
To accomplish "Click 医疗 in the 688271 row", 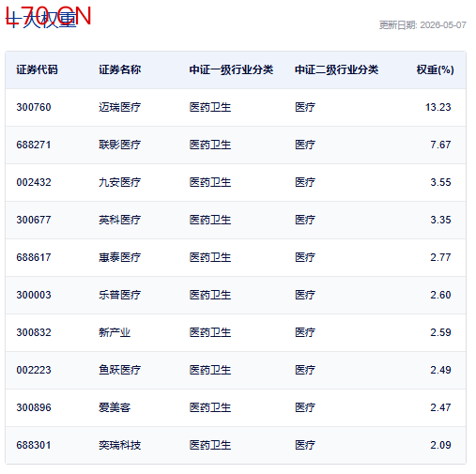I will click(305, 145).
